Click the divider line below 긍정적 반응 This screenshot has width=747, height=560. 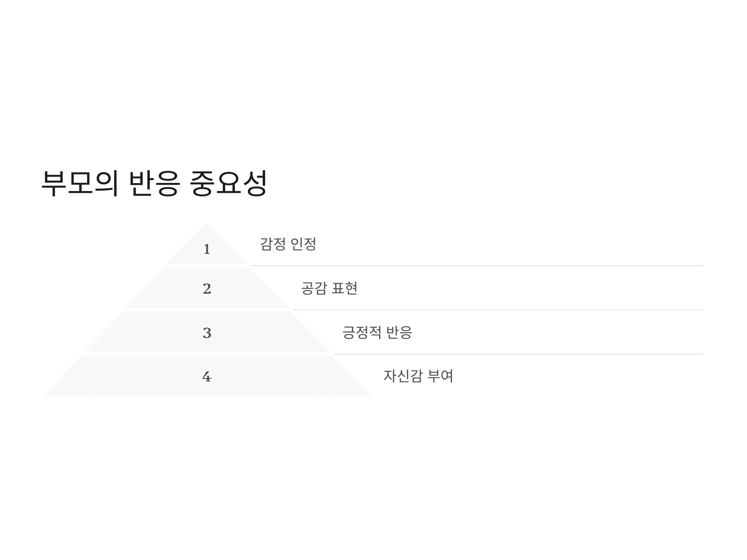click(518, 354)
